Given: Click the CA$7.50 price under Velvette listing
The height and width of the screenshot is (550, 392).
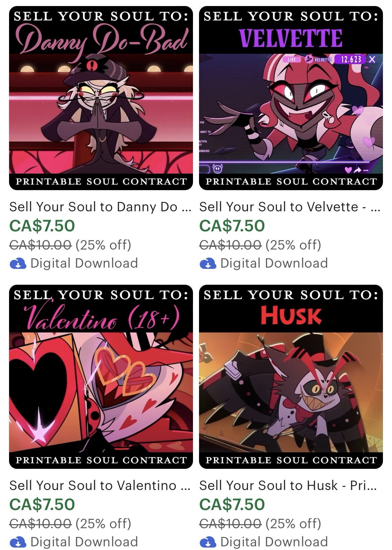Looking at the screenshot, I should (232, 226).
